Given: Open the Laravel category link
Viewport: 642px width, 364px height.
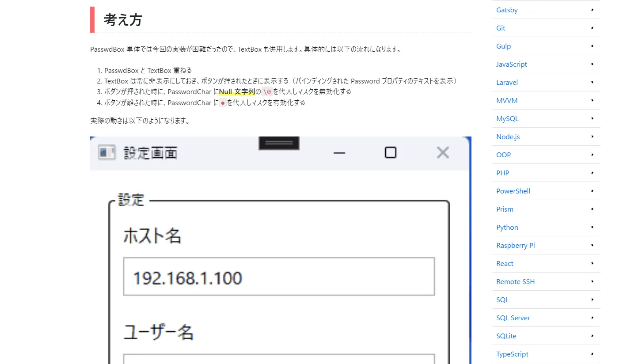Looking at the screenshot, I should [x=507, y=82].
